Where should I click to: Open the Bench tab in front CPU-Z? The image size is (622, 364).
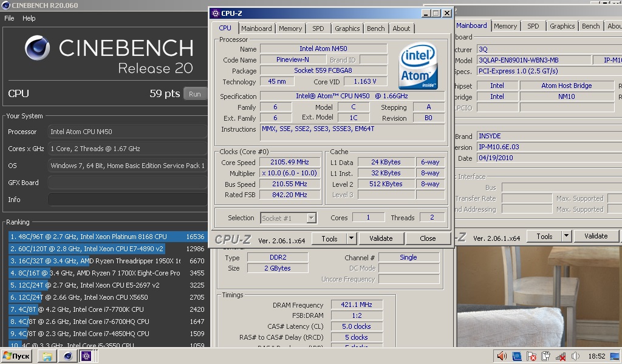pyautogui.click(x=375, y=29)
